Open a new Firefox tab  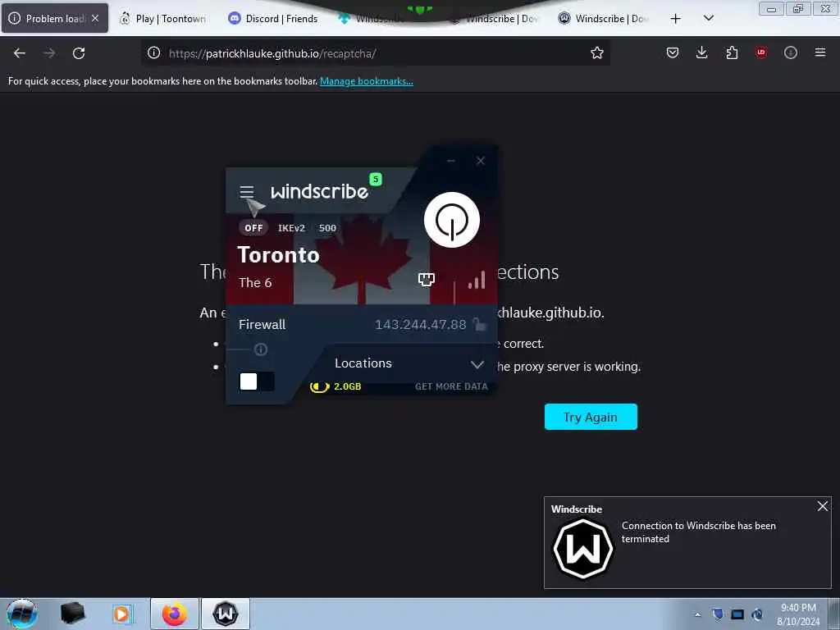click(676, 19)
